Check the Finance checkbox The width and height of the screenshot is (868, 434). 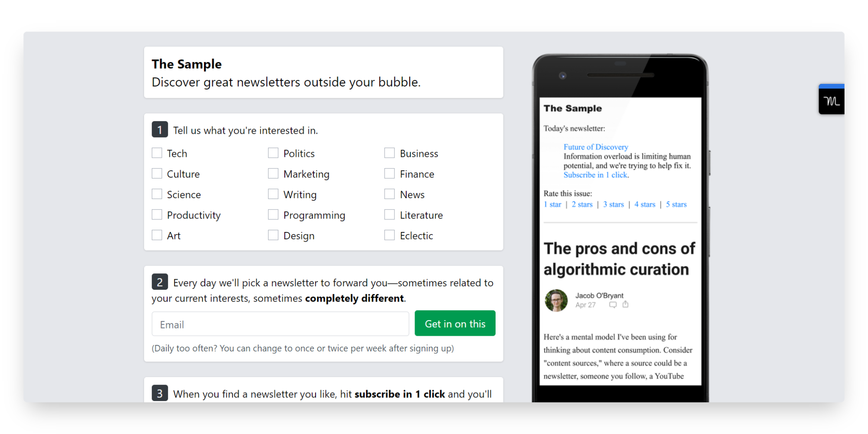coord(389,173)
